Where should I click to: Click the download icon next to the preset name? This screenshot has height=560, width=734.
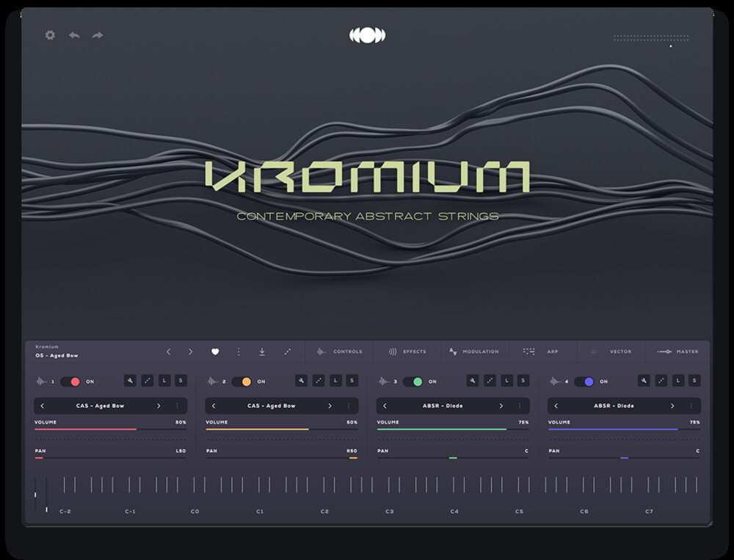261,352
